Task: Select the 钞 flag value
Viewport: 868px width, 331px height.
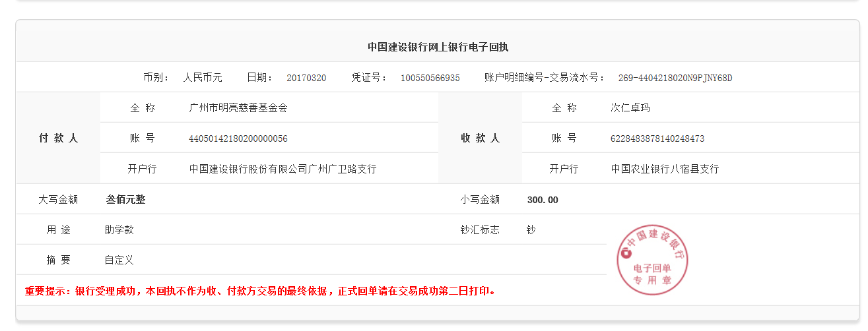Action: coord(531,229)
